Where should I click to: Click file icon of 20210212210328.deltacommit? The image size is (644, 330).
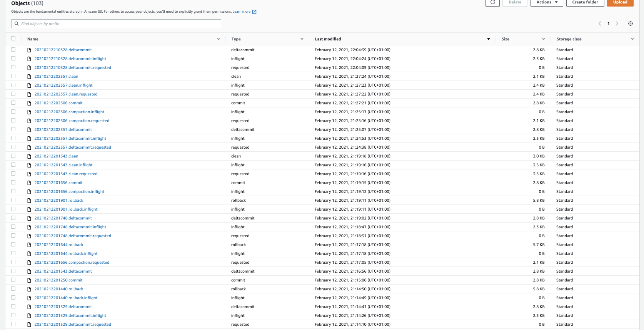click(29, 50)
